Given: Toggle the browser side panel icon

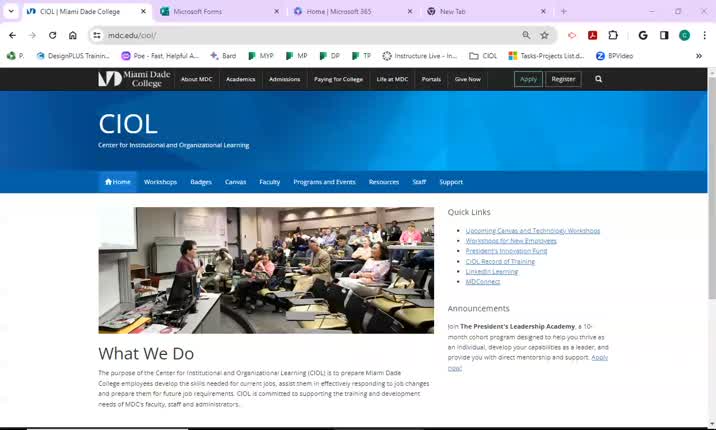Looking at the screenshot, I should 664,35.
